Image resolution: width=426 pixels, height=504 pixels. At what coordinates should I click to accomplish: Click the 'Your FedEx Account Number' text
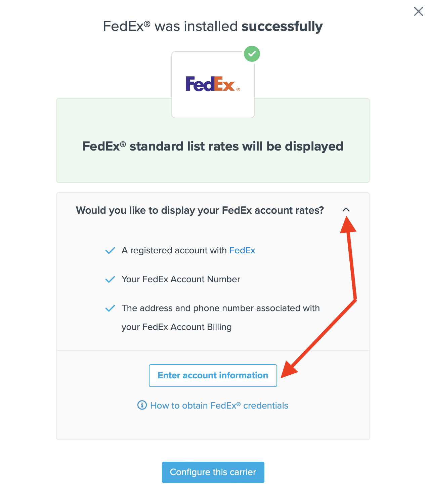point(181,279)
